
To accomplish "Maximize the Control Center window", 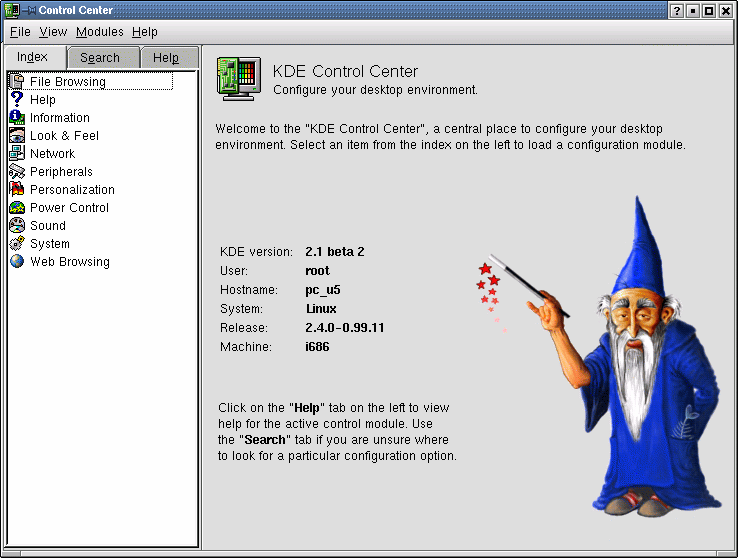I will pos(709,10).
